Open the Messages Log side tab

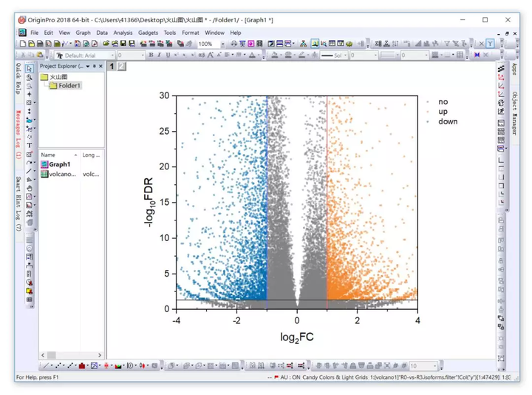pos(18,134)
